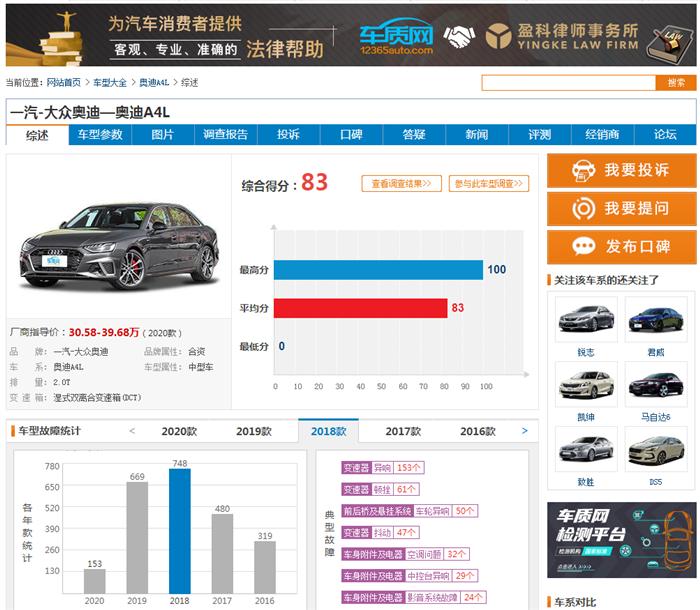Click the 发布口碑 button label
The image size is (700, 610).
pos(638,247)
